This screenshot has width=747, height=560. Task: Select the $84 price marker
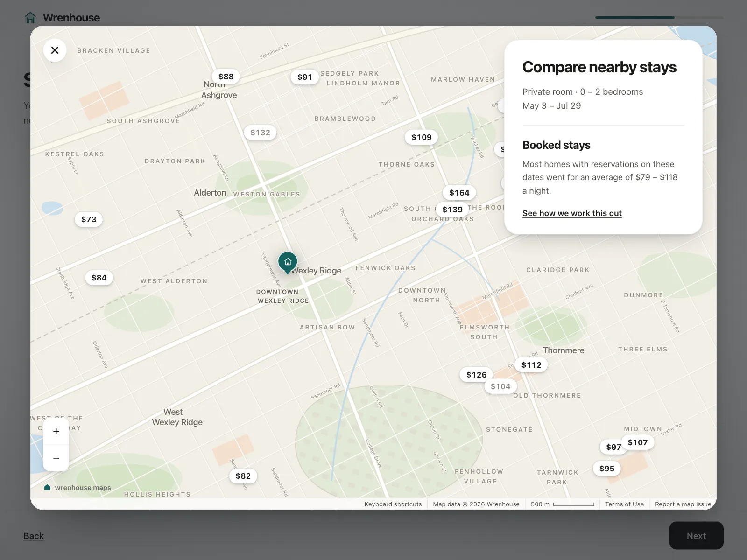point(99,278)
